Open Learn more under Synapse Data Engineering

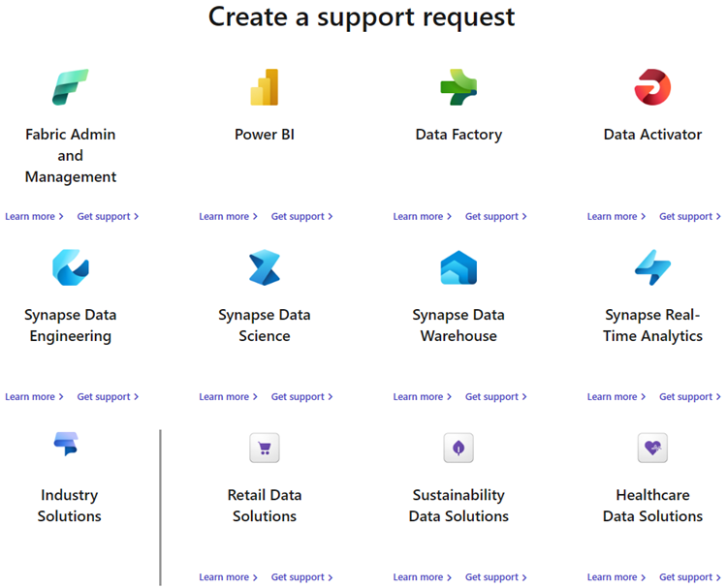34,396
